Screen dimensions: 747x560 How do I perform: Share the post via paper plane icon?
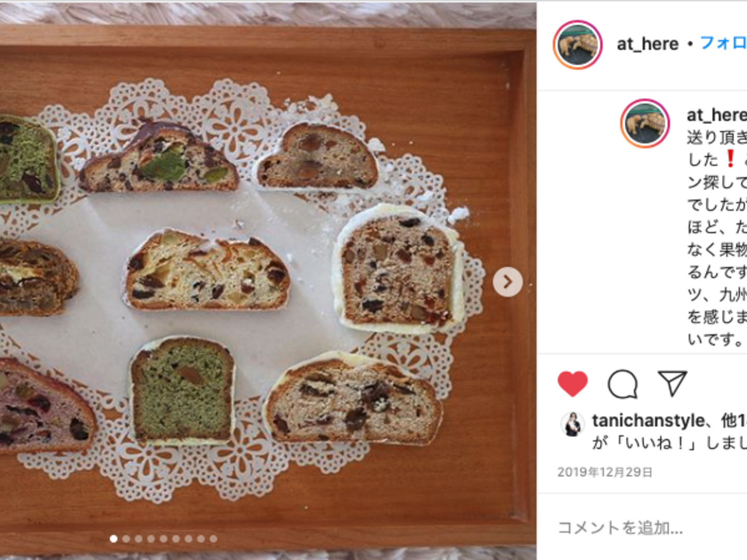click(672, 384)
